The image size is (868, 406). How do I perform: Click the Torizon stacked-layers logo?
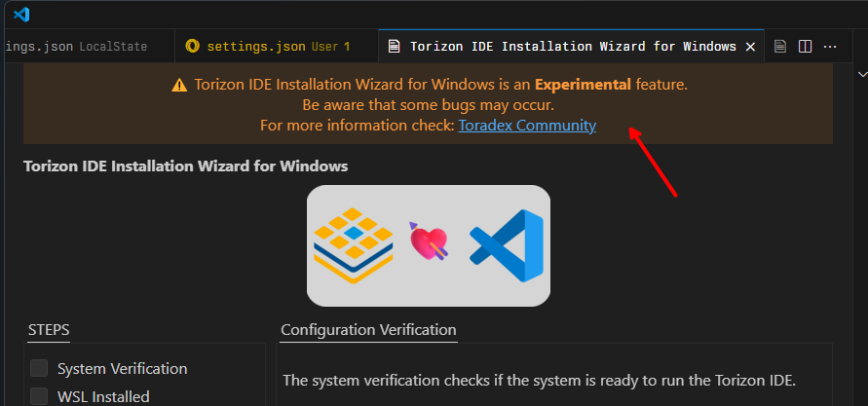point(353,244)
